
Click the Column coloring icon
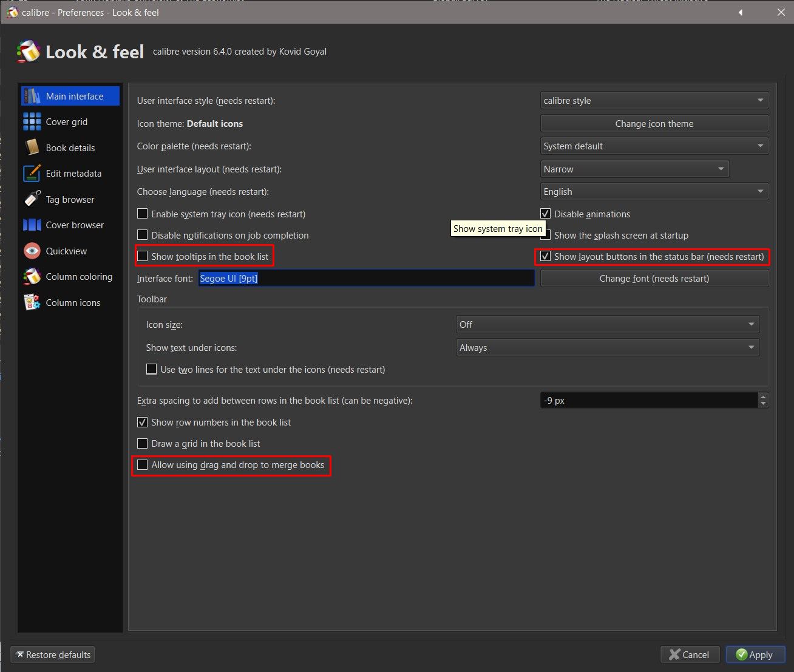click(32, 277)
